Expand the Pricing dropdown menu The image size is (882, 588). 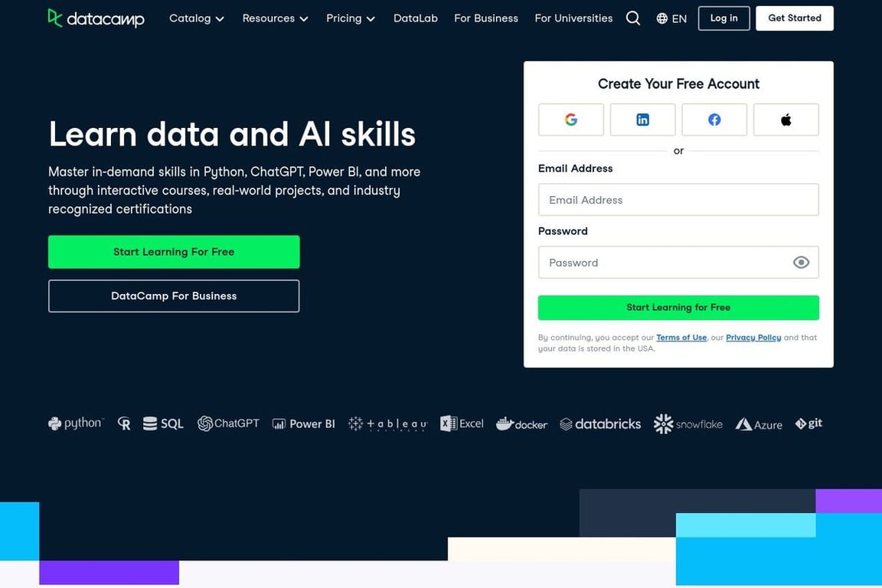point(351,18)
